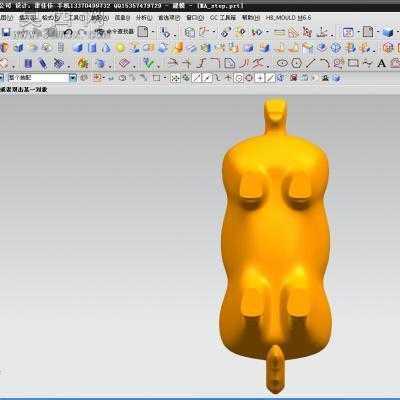Click the purple cylinder icon in third toolbar row
Screen dimensions: 400x400
pos(28,63)
